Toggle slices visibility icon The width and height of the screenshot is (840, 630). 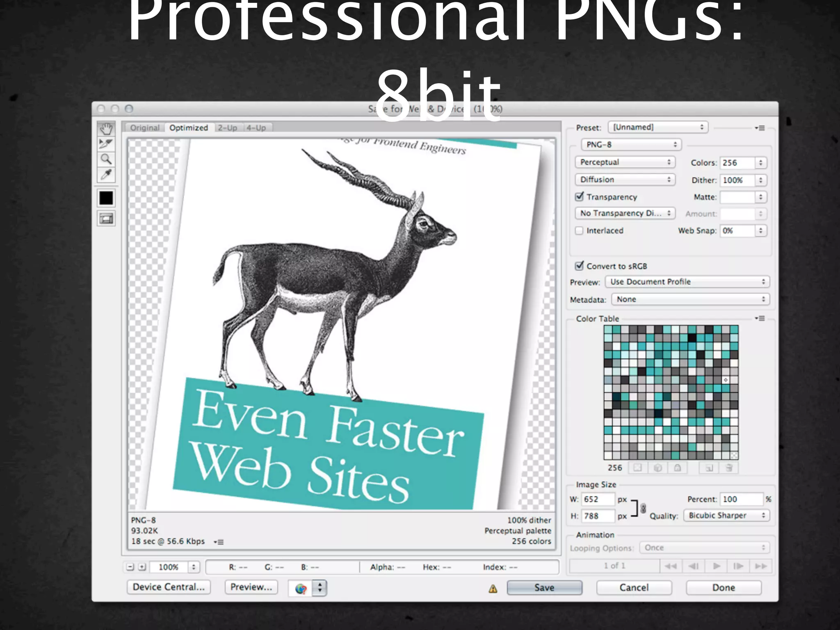tap(106, 219)
